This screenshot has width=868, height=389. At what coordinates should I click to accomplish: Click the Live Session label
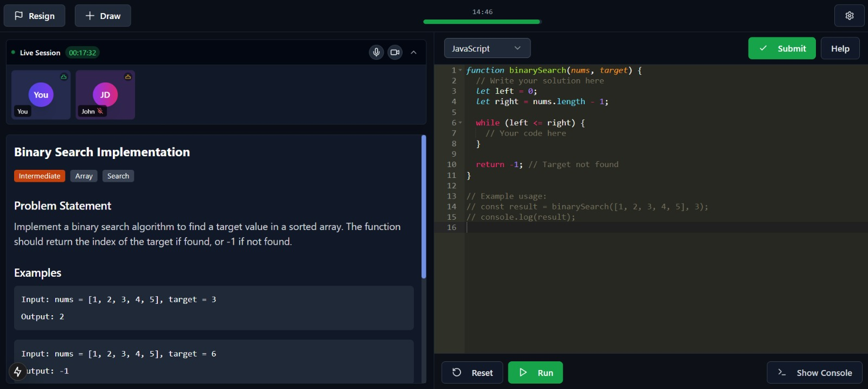coord(40,53)
